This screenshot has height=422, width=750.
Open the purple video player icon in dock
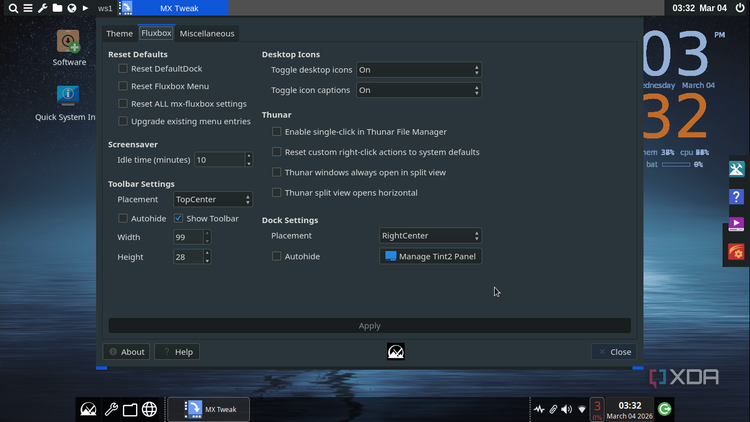[736, 224]
